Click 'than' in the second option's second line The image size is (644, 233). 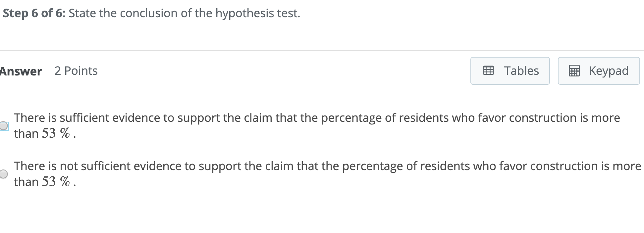(26, 182)
